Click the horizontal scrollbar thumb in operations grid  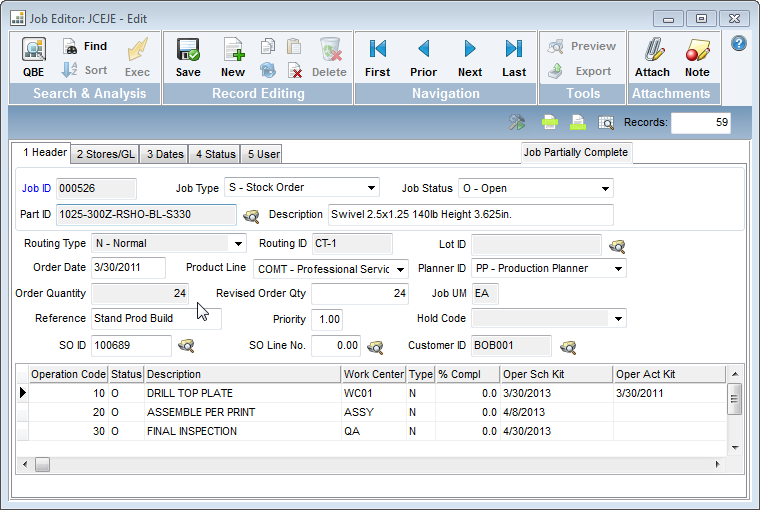[x=42, y=464]
